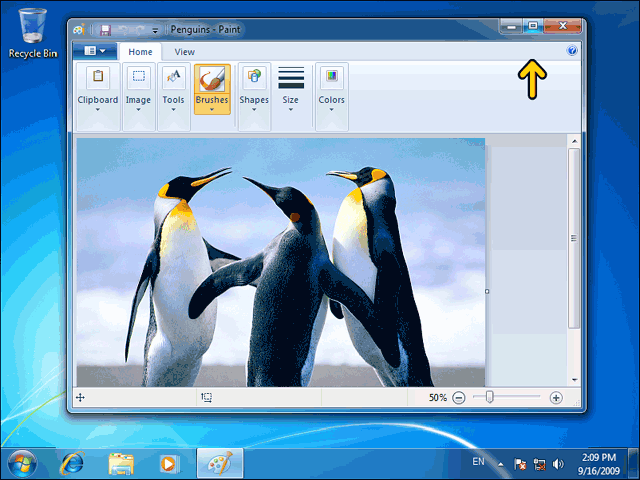Select the Brushes tool icon
The width and height of the screenshot is (640, 480).
[x=212, y=78]
